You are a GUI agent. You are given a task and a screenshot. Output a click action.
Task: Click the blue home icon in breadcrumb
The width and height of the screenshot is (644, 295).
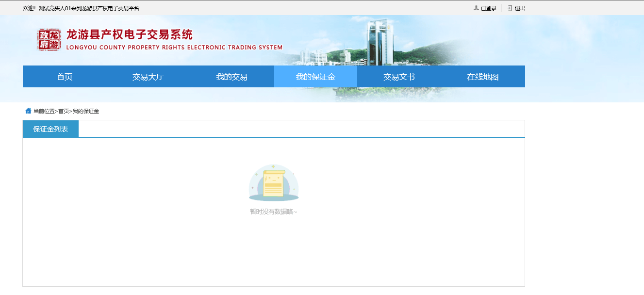28,111
